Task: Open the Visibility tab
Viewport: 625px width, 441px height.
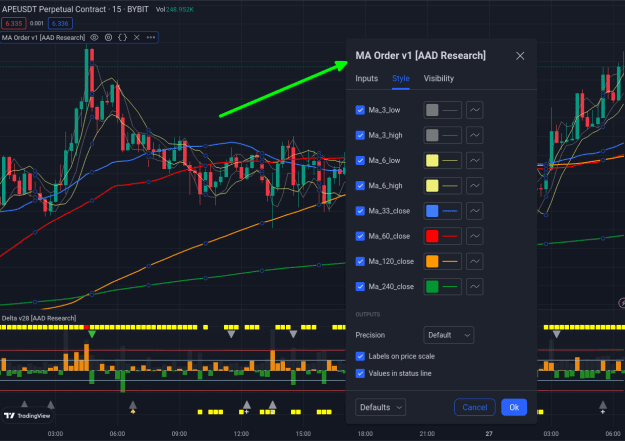Action: point(438,79)
